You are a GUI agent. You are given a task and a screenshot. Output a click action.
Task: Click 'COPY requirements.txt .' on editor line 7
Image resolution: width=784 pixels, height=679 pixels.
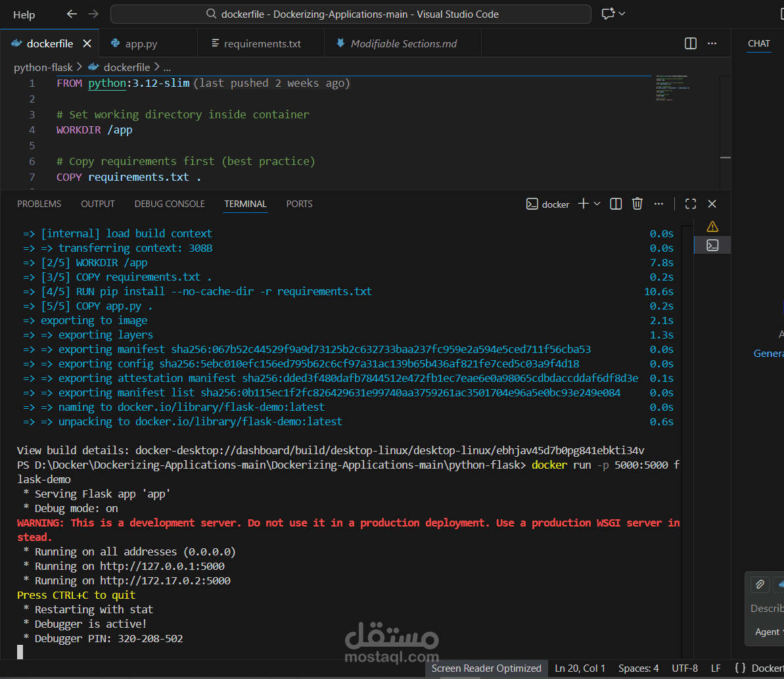coord(129,177)
